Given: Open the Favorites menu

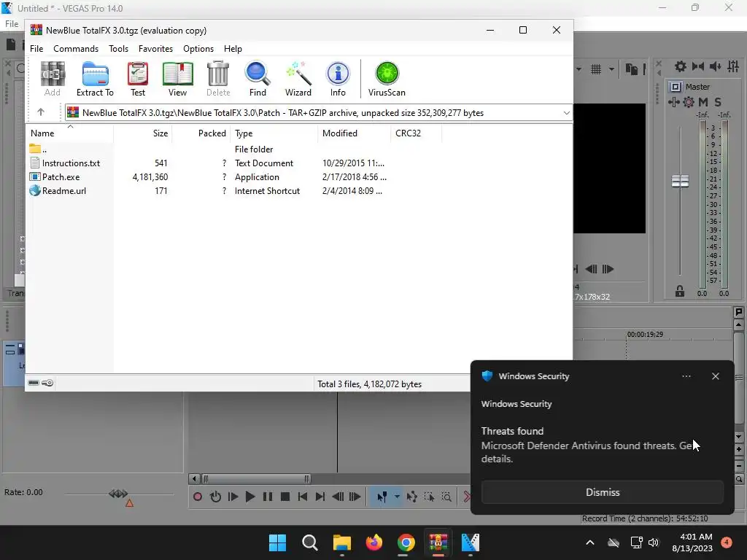Looking at the screenshot, I should tap(155, 49).
